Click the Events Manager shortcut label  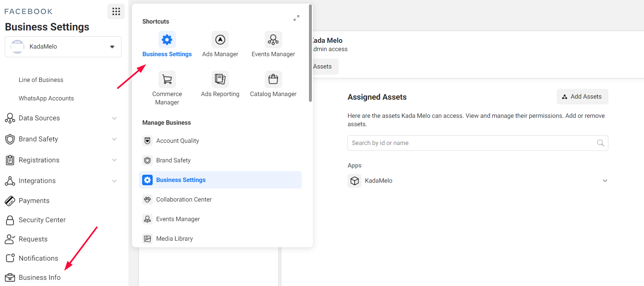[x=273, y=54]
